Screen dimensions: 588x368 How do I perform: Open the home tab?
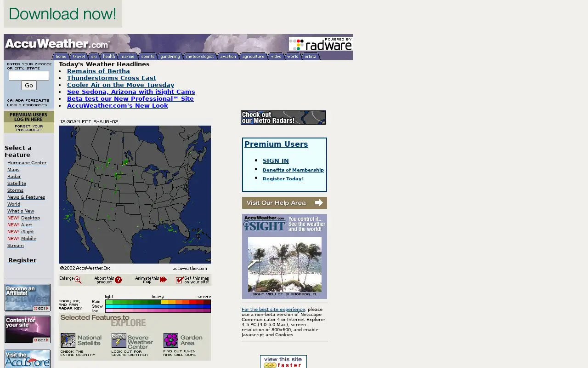click(x=61, y=57)
